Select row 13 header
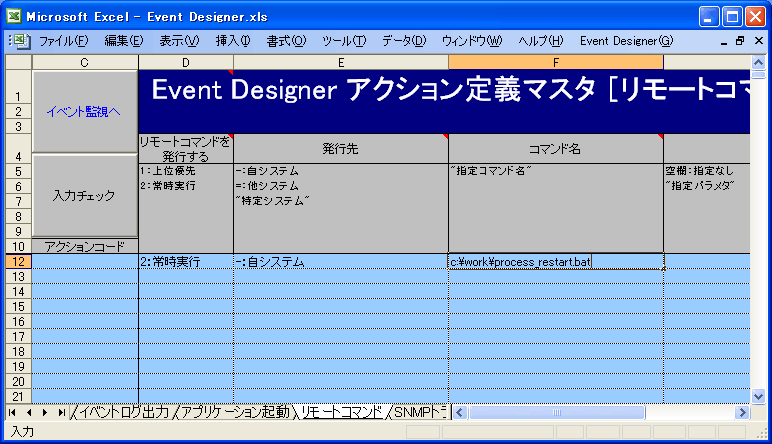Screen dimensions: 772x444 point(18,277)
